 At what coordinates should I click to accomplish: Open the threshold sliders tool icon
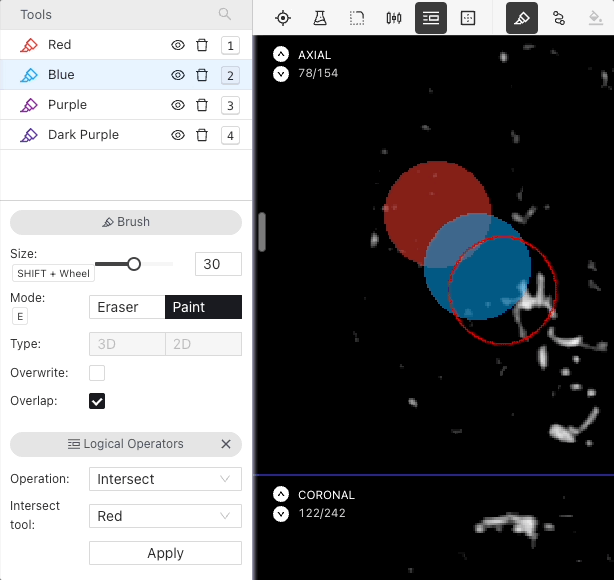point(394,18)
